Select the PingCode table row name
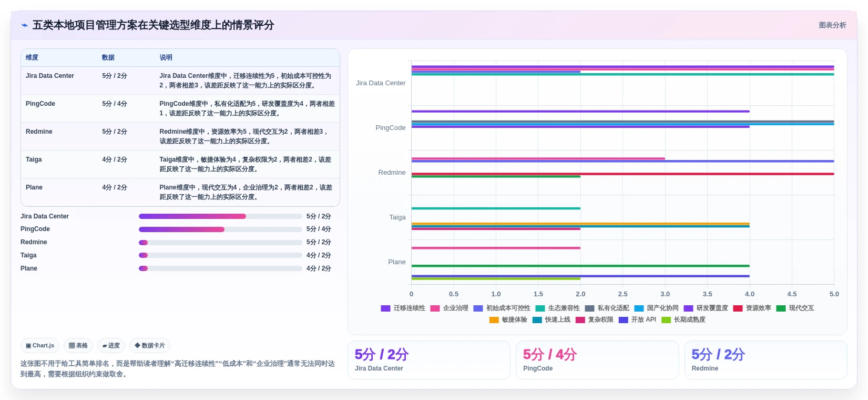Image resolution: width=868 pixels, height=400 pixels. coord(40,104)
